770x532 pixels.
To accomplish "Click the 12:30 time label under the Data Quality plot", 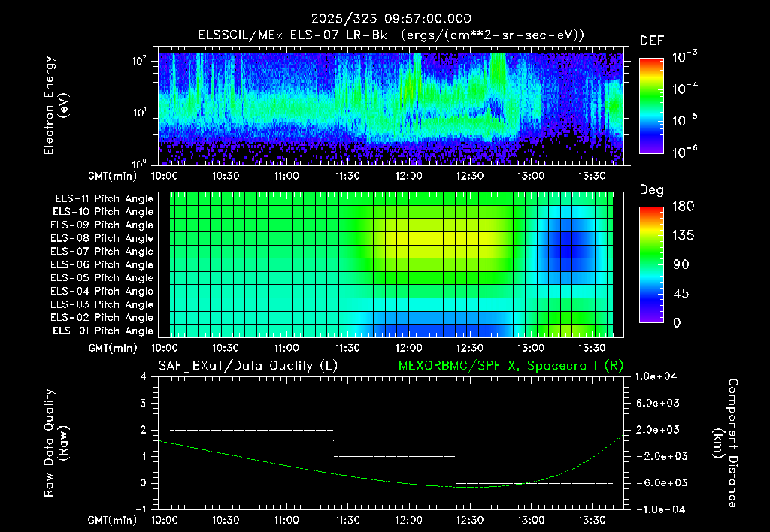I will 470,520.
